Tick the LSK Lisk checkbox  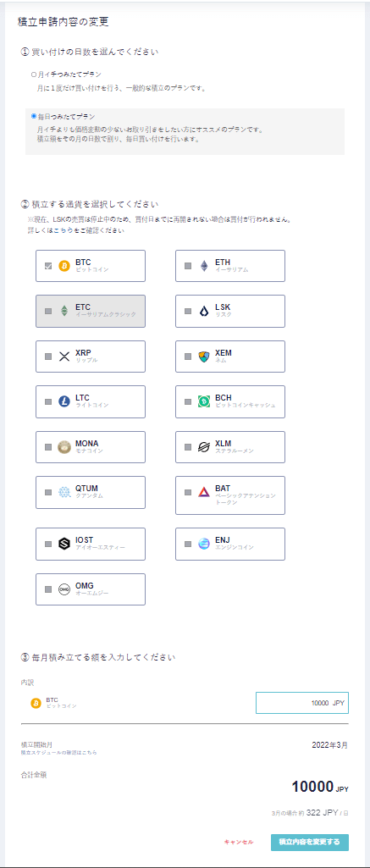(188, 311)
